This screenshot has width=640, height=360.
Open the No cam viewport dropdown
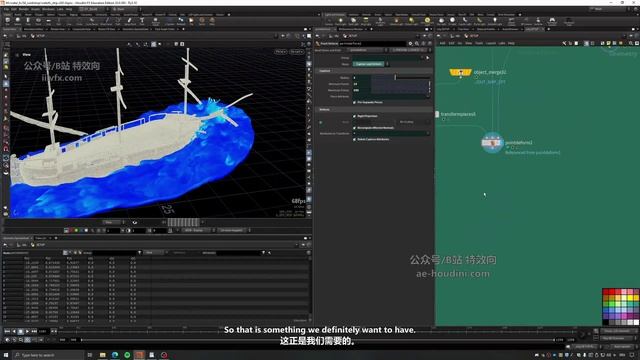click(x=296, y=52)
